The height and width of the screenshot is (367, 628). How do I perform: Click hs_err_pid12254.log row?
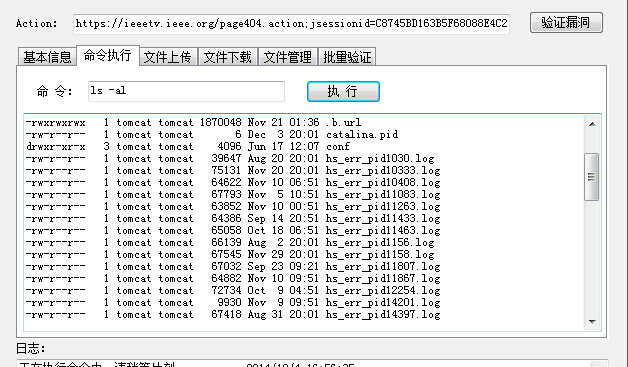click(233, 290)
